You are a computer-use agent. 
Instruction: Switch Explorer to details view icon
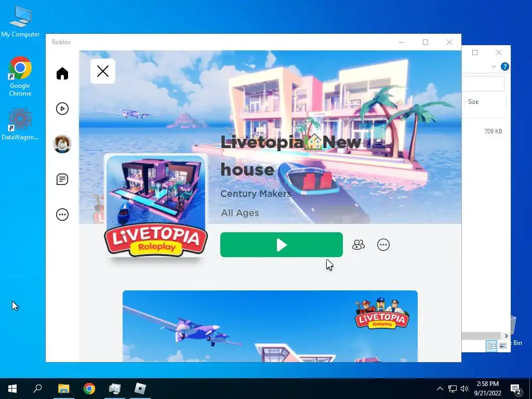(x=491, y=345)
